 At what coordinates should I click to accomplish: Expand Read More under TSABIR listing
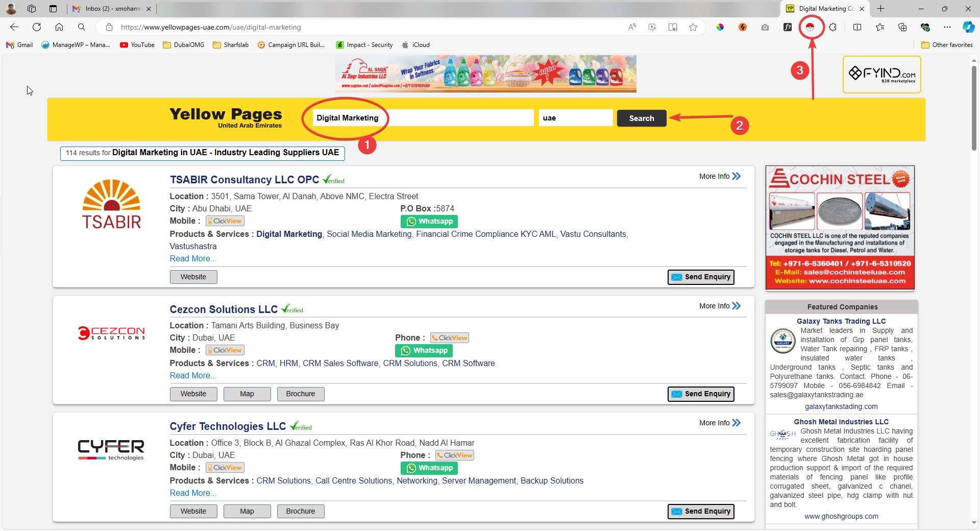193,258
